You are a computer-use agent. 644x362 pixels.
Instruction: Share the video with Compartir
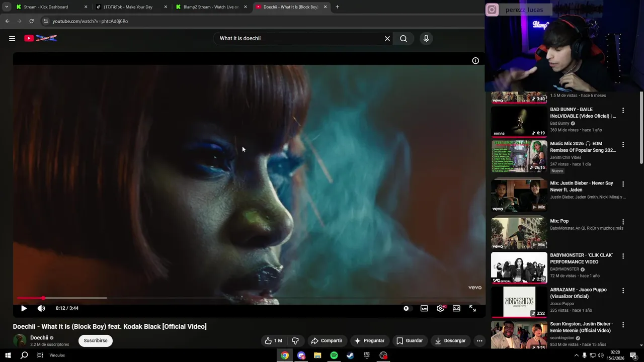coord(327,340)
